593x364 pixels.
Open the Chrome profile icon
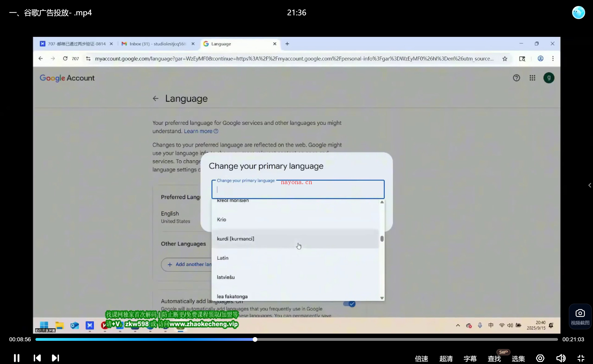(541, 58)
